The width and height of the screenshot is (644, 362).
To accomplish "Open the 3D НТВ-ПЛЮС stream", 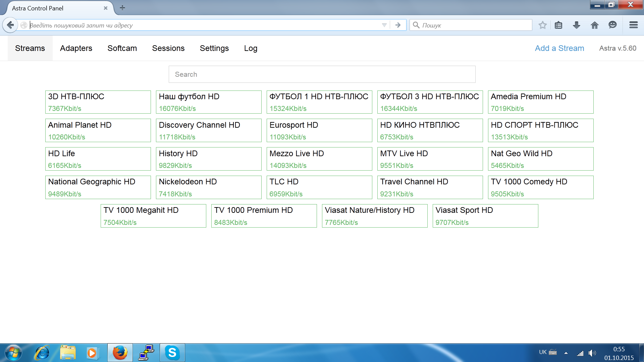I will pyautogui.click(x=98, y=102).
